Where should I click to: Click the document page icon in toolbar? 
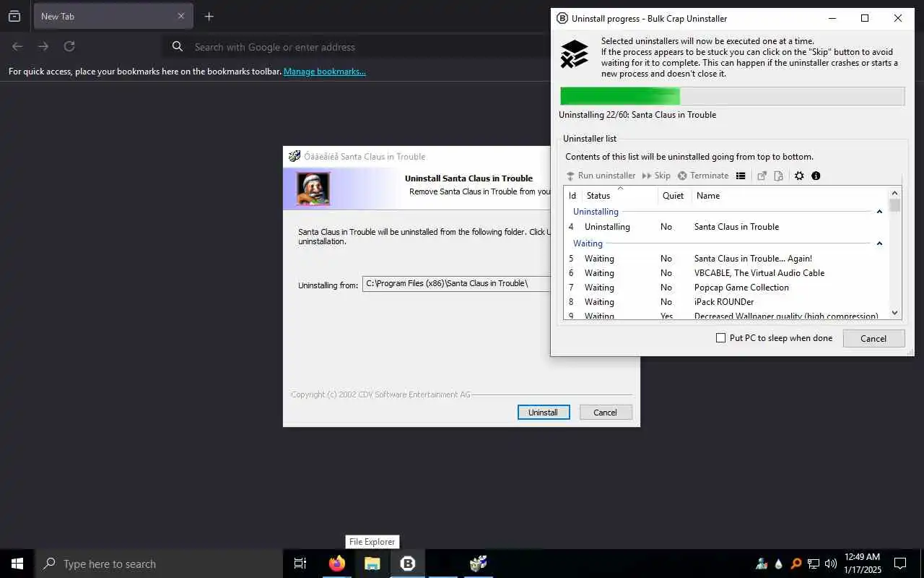click(x=778, y=176)
